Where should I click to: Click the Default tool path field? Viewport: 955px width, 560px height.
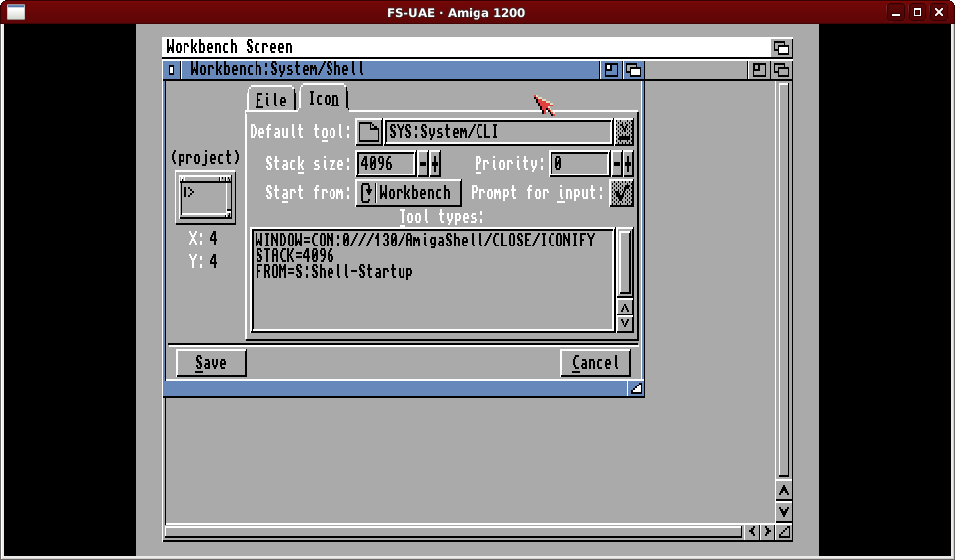[x=497, y=132]
